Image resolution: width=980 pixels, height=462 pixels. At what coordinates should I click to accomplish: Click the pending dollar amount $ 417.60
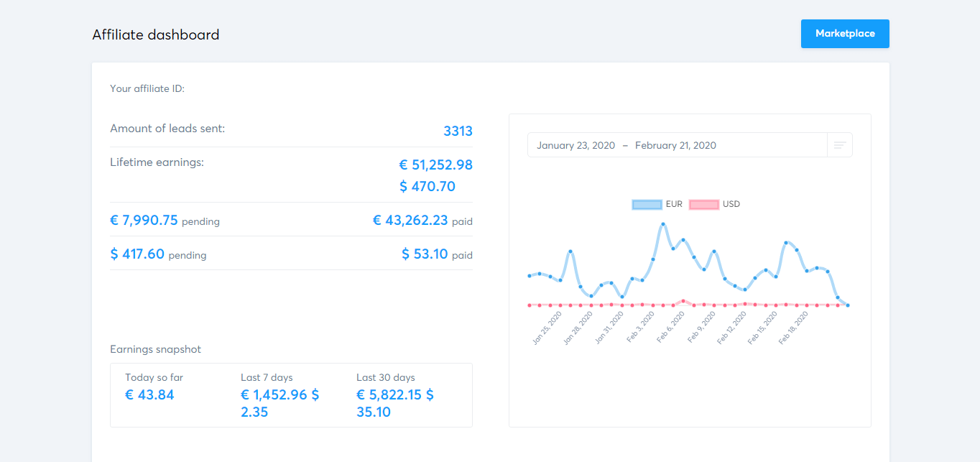tap(137, 254)
